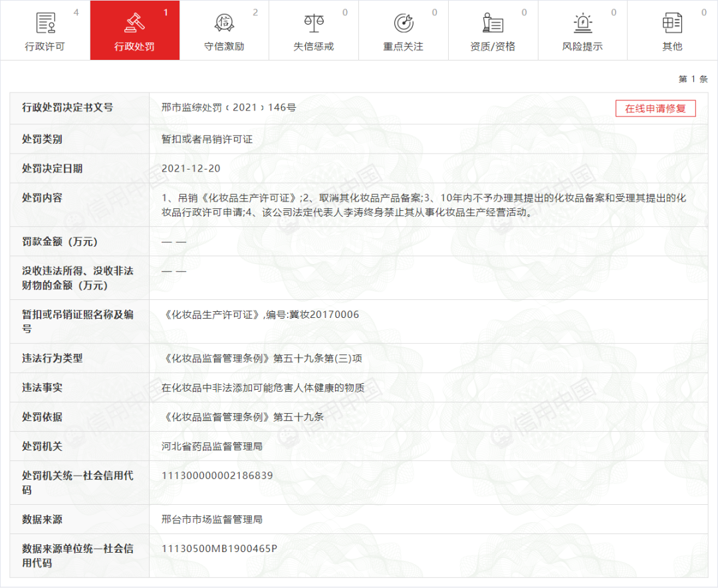Image resolution: width=718 pixels, height=588 pixels.
Task: Click the 守信激励 badge icon
Action: [224, 23]
